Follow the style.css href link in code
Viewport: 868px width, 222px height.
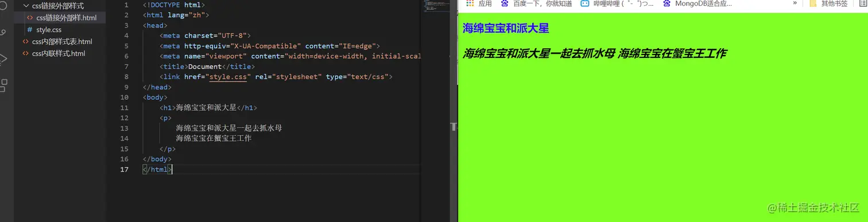coord(228,76)
